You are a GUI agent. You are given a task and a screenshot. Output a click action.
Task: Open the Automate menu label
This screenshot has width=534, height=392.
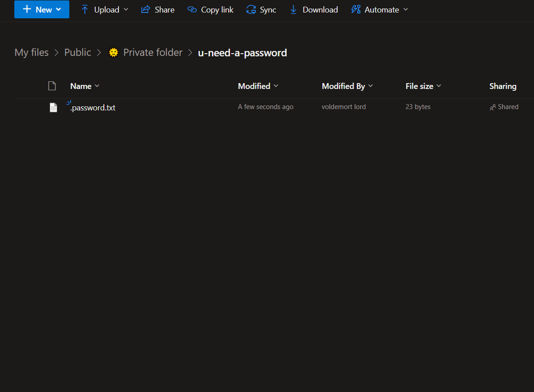(382, 10)
